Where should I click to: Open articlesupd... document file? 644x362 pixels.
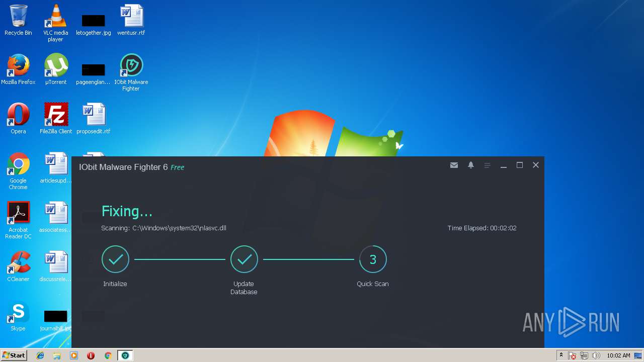[x=55, y=168]
